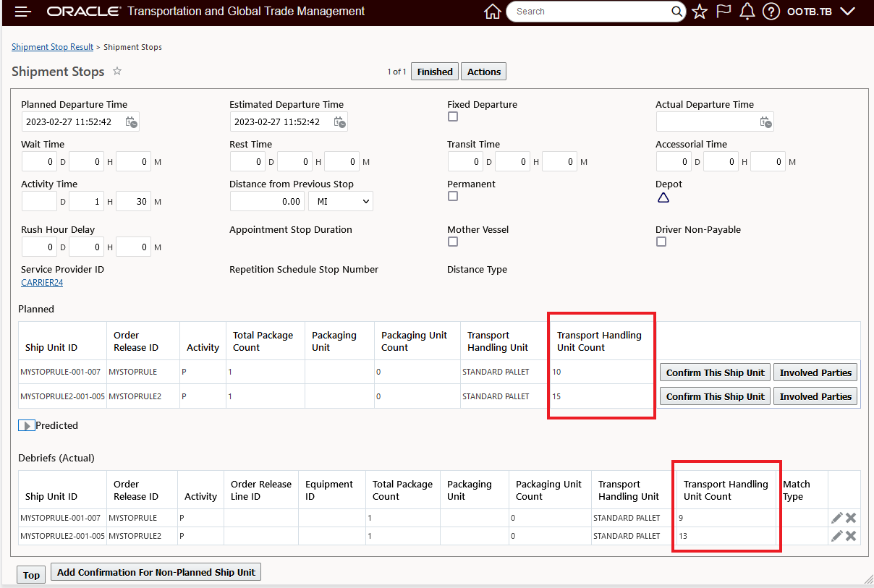The height and width of the screenshot is (588, 874).
Task: Open the distance unit MI dropdown
Action: point(341,201)
